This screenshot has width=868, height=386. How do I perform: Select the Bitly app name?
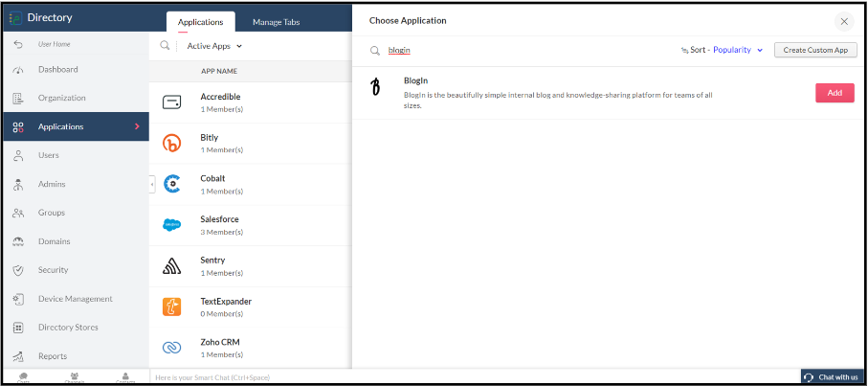(x=210, y=138)
